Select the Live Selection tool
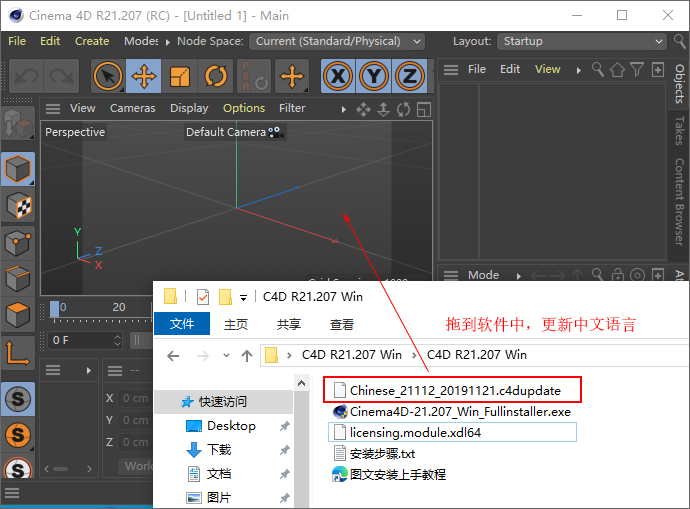This screenshot has width=690, height=509. pos(108,77)
